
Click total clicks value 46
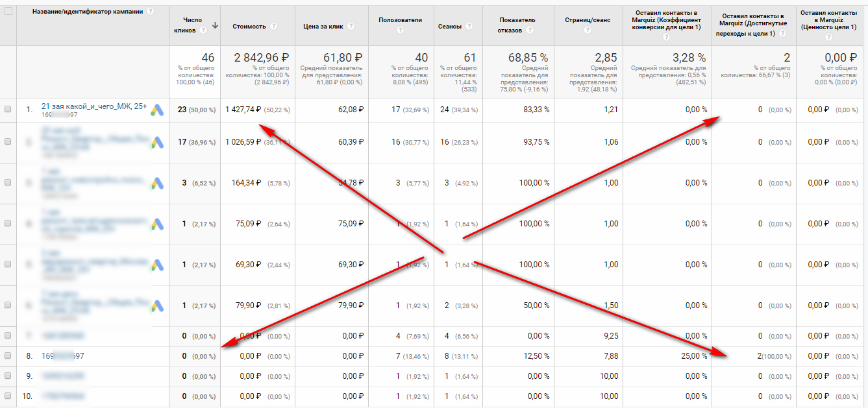pos(208,58)
